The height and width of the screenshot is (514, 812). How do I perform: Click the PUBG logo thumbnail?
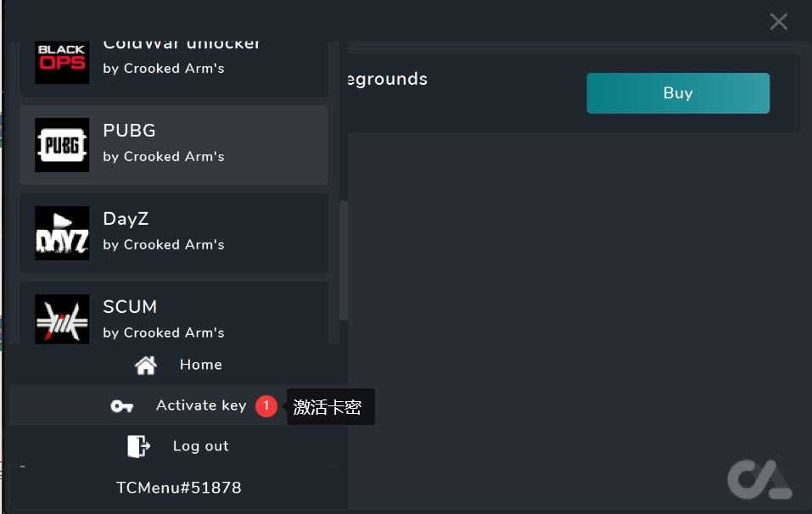62,145
